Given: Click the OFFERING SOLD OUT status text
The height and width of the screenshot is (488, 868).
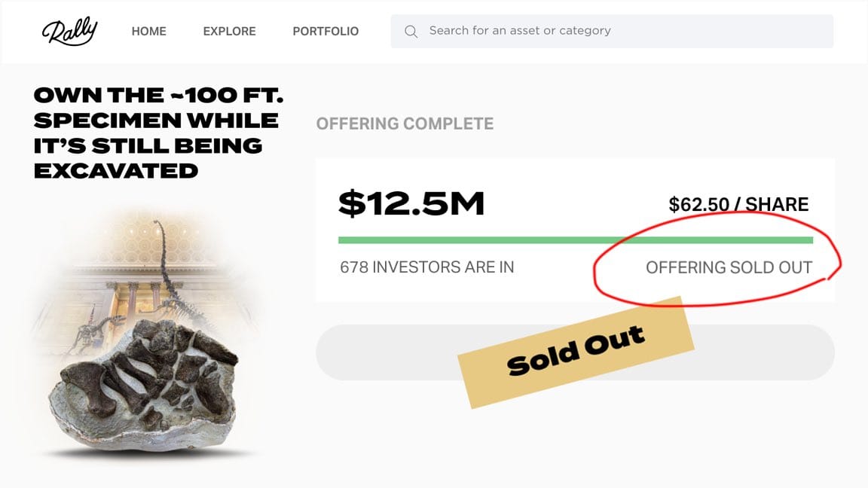Looking at the screenshot, I should [x=729, y=267].
